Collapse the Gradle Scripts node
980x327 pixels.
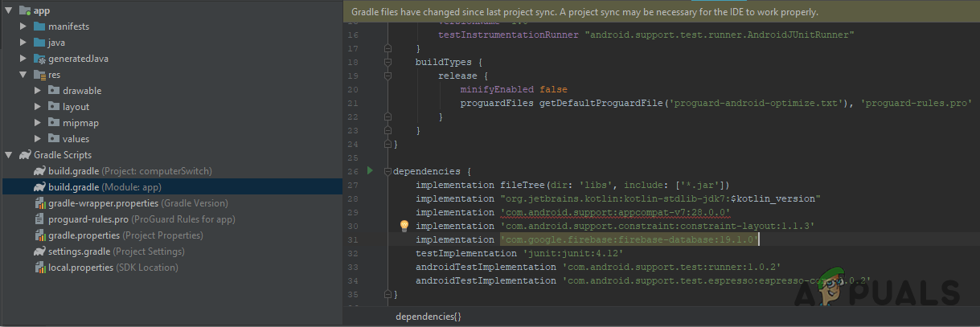tap(8, 155)
